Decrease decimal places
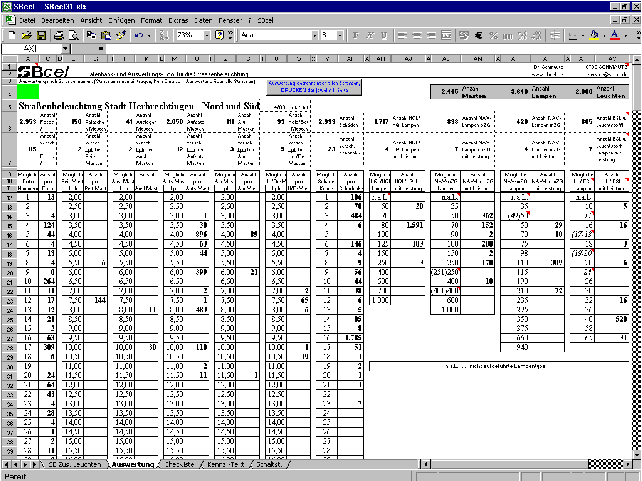The height and width of the screenshot is (481, 642). [537, 36]
